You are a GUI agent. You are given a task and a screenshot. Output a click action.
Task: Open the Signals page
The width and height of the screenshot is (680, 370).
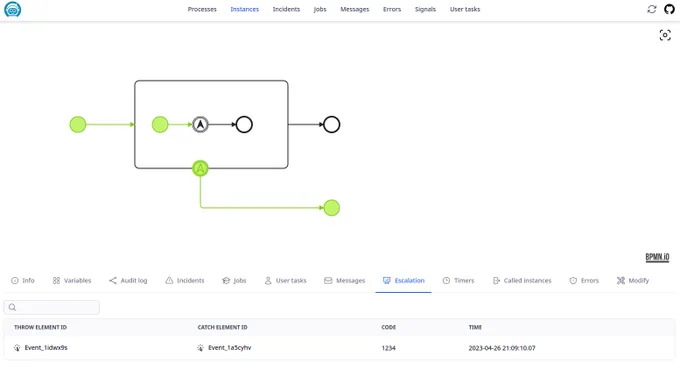(425, 9)
